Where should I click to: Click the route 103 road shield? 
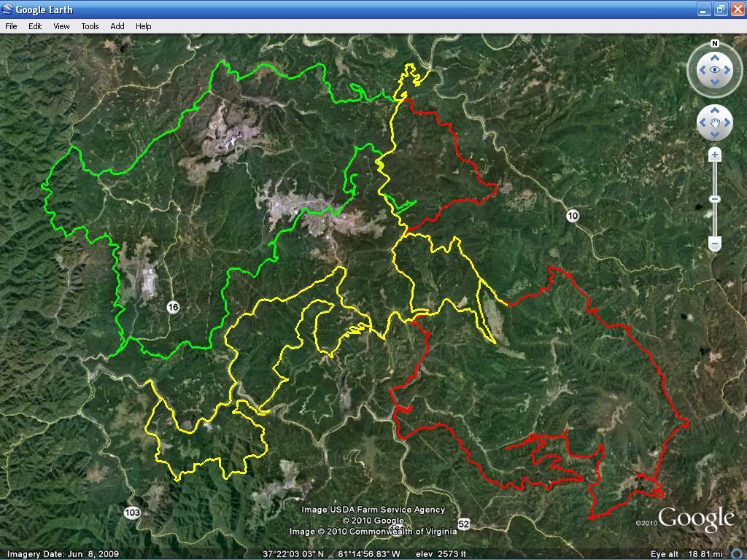pyautogui.click(x=133, y=513)
